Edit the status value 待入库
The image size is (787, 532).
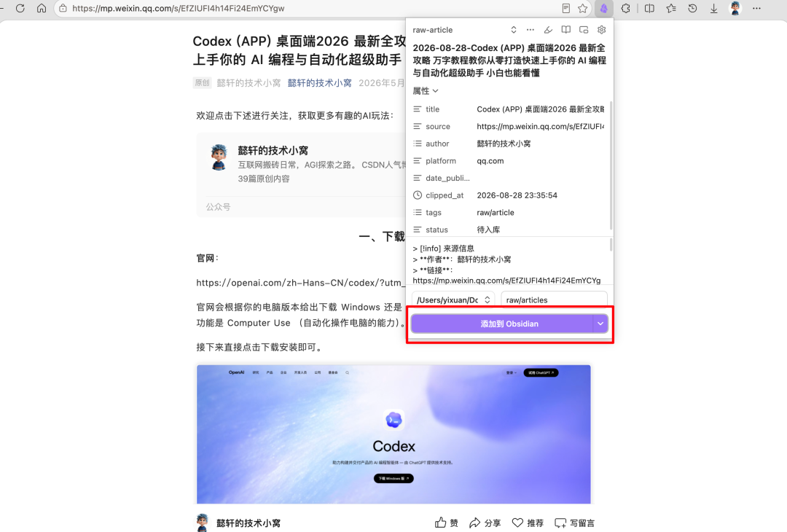pos(541,230)
